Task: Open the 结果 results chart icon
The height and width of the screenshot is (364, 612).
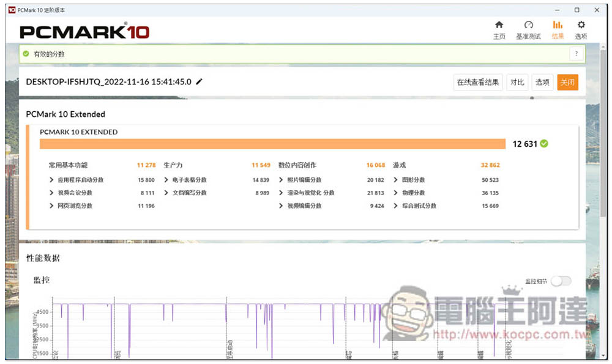Action: pyautogui.click(x=558, y=25)
